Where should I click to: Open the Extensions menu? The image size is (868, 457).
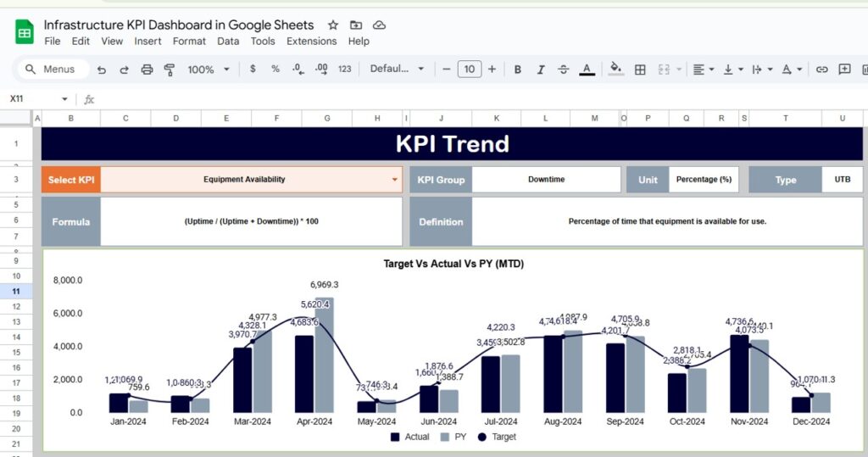[x=312, y=41]
